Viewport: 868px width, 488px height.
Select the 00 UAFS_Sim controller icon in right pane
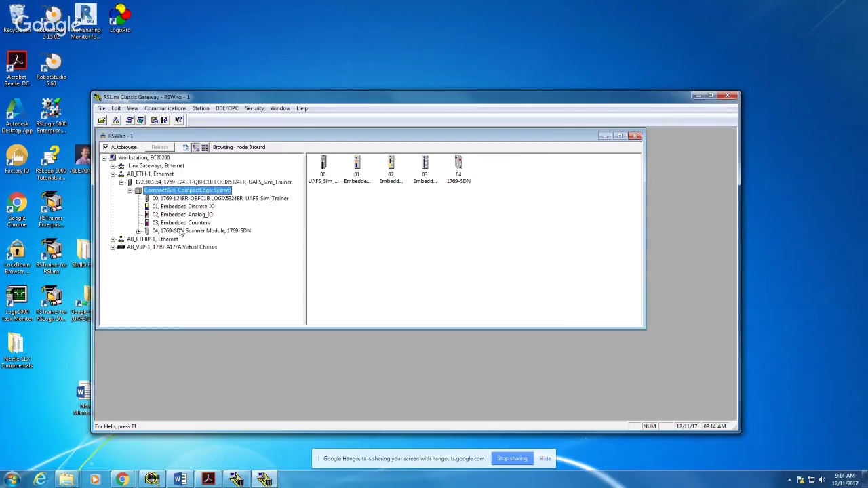323,169
